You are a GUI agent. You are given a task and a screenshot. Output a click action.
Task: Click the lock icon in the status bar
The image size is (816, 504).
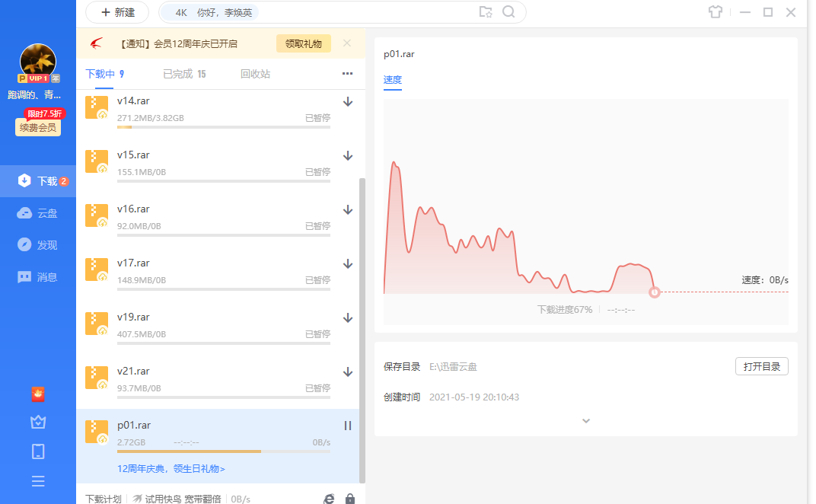pyautogui.click(x=350, y=498)
